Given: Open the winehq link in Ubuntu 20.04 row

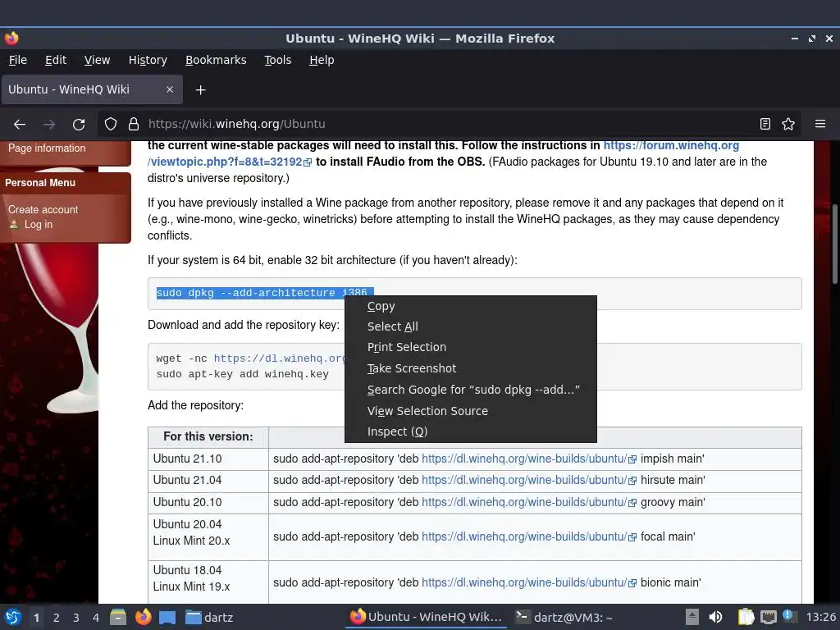Looking at the screenshot, I should point(524,536).
